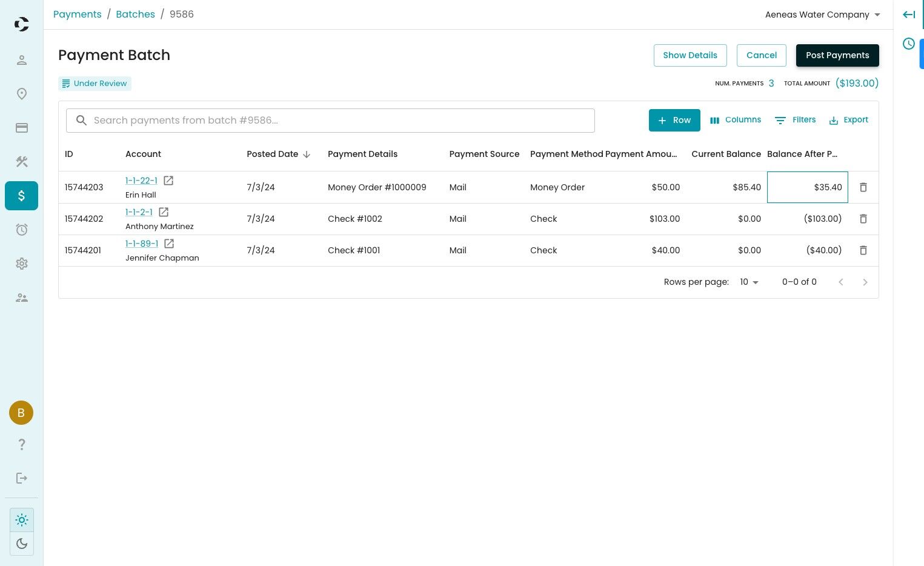Viewport: 924px width, 566px height.
Task: Click the ($193.00) total amount
Action: (857, 83)
